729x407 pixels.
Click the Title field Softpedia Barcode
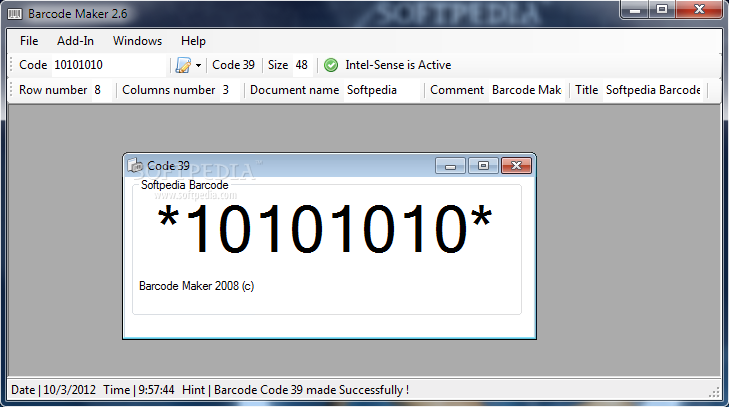653,90
